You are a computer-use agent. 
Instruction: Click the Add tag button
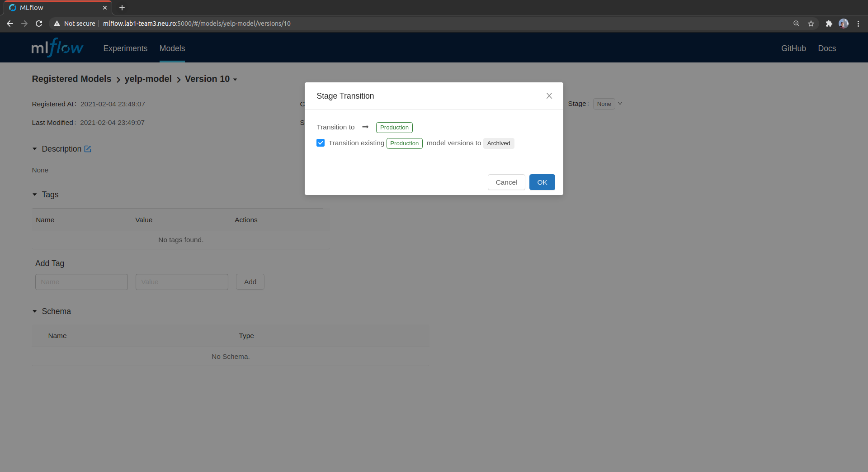point(250,282)
